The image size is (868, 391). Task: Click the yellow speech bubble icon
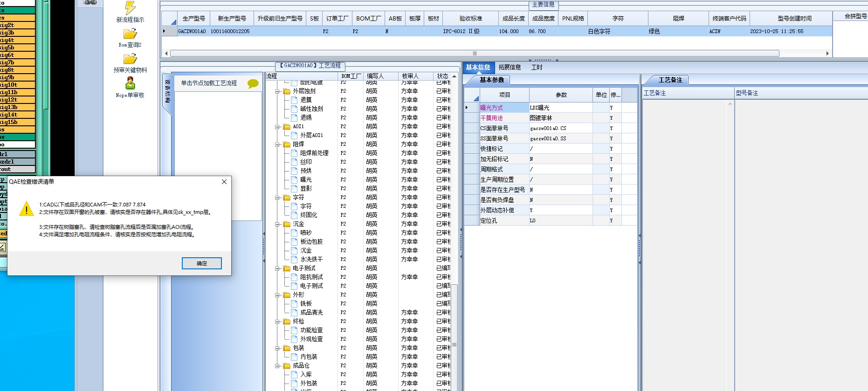coord(253,83)
